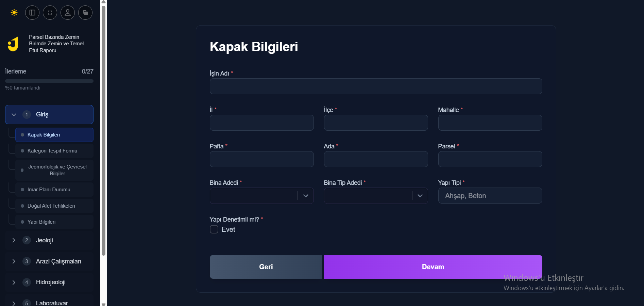Click the yellow J app logo
Screen dimensions: 644x306
click(x=13, y=44)
